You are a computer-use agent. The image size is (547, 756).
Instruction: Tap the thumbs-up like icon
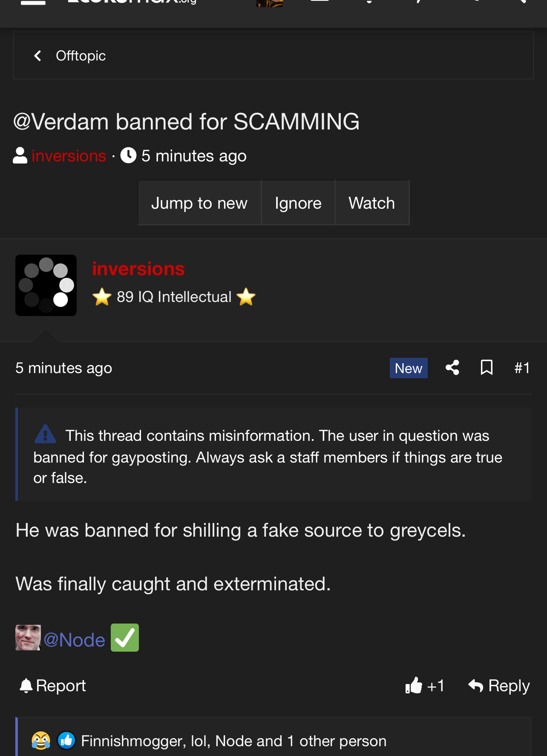pos(414,686)
